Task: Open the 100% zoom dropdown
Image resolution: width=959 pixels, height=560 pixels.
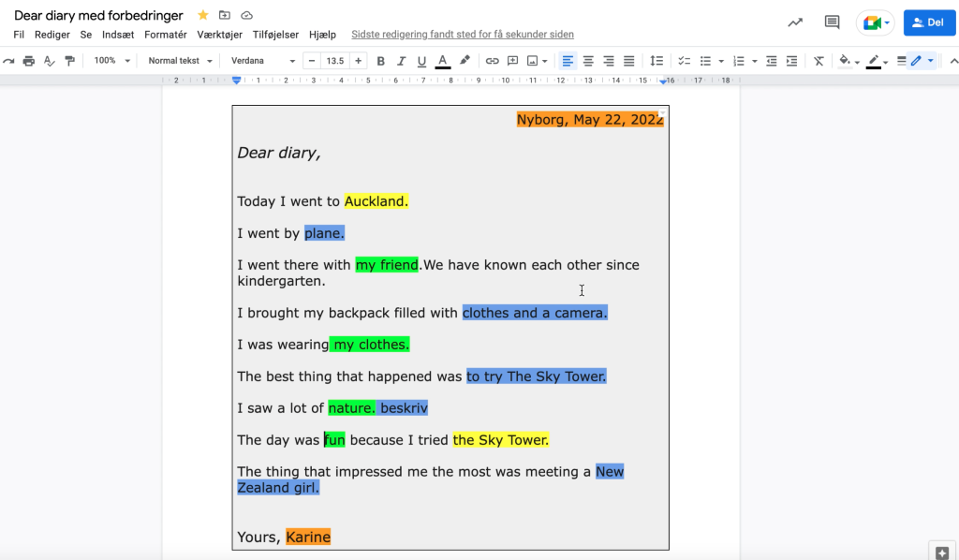Action: coord(111,61)
